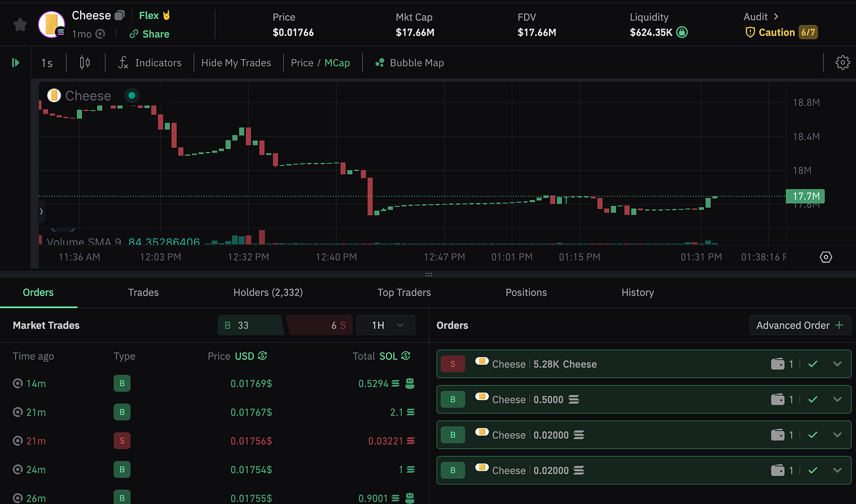856x504 pixels.
Task: Click the 17.7M price axis label
Action: [x=806, y=196]
